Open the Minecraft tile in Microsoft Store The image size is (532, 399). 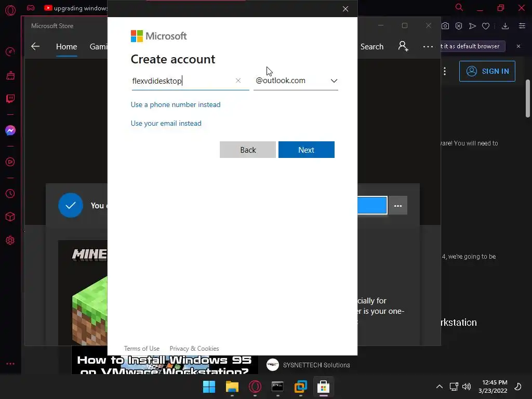[83, 293]
